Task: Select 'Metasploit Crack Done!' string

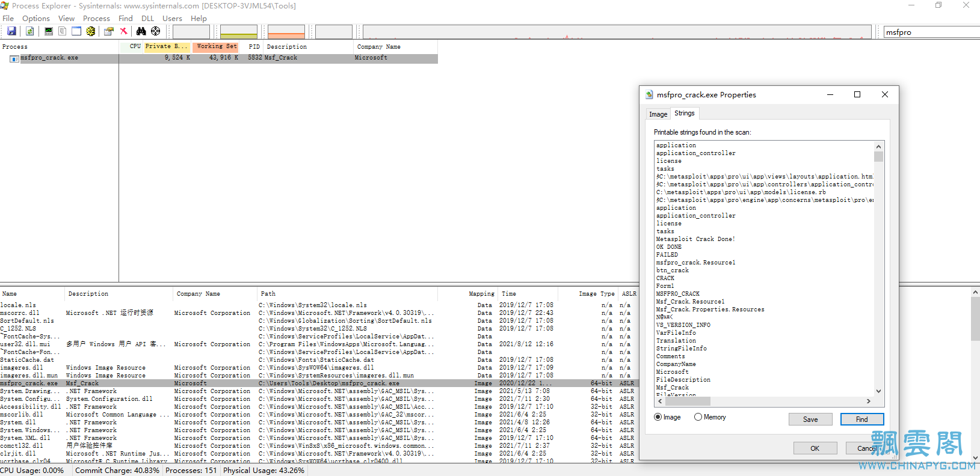Action: pos(695,239)
